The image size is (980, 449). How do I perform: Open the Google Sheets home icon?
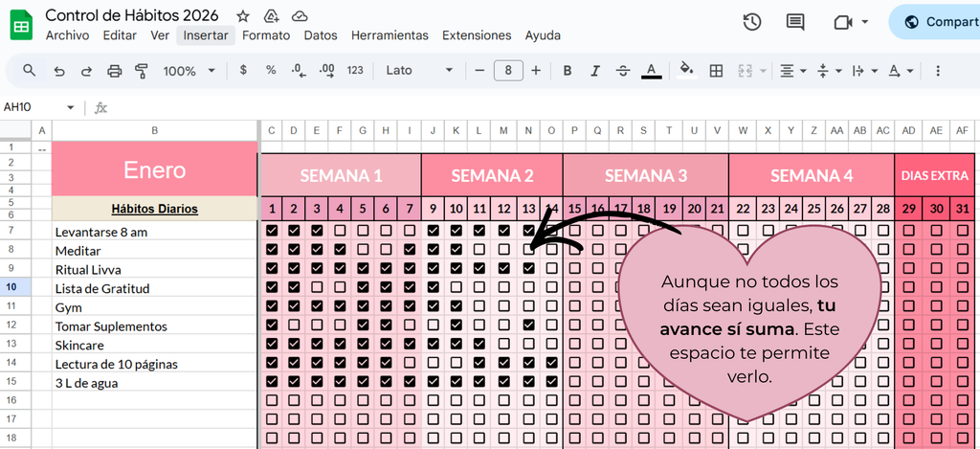[x=21, y=25]
